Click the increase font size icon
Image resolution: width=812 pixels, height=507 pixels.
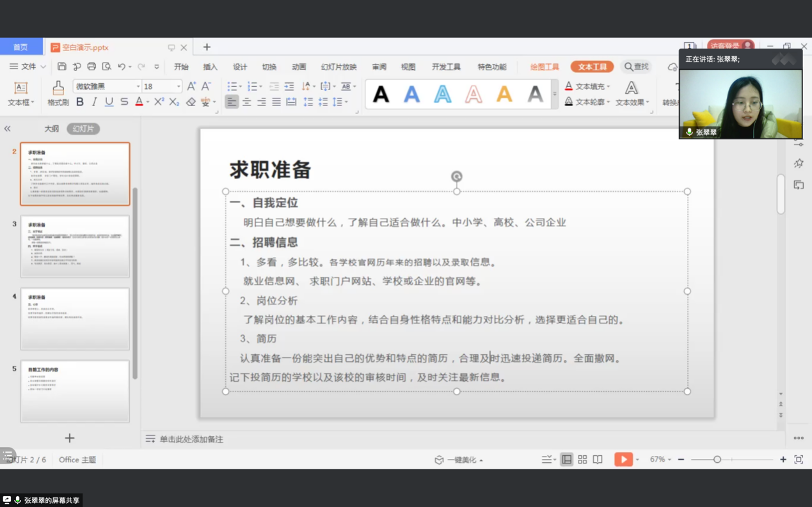click(x=191, y=86)
